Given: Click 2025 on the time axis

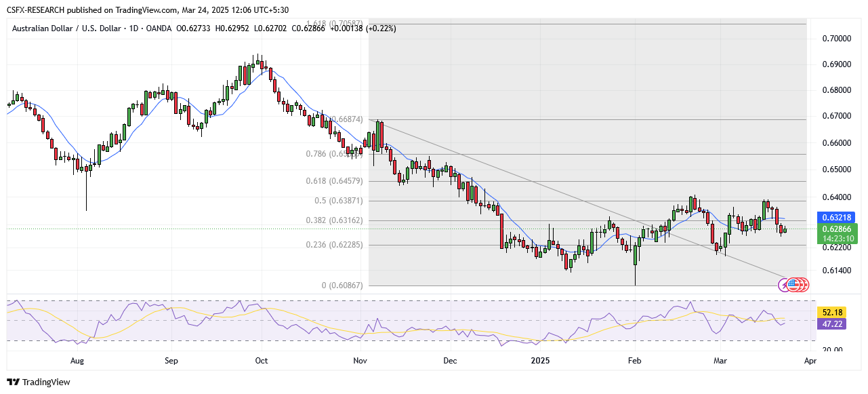Looking at the screenshot, I should pos(540,361).
